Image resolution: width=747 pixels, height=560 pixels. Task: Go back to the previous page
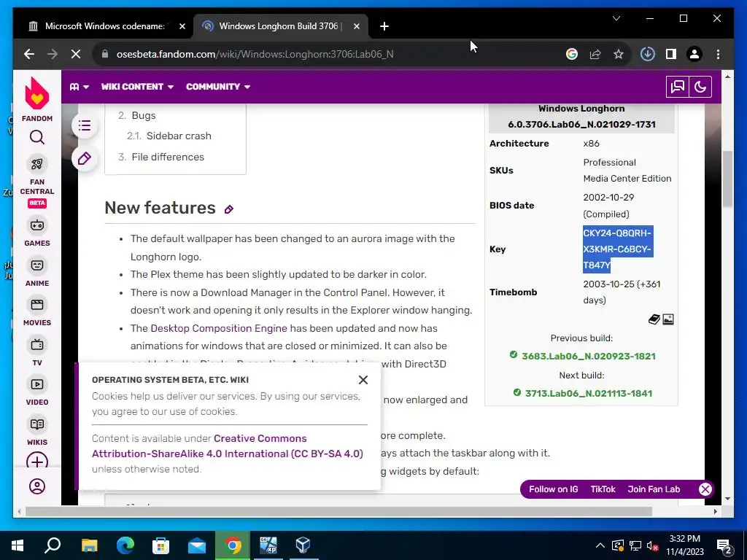tap(29, 54)
